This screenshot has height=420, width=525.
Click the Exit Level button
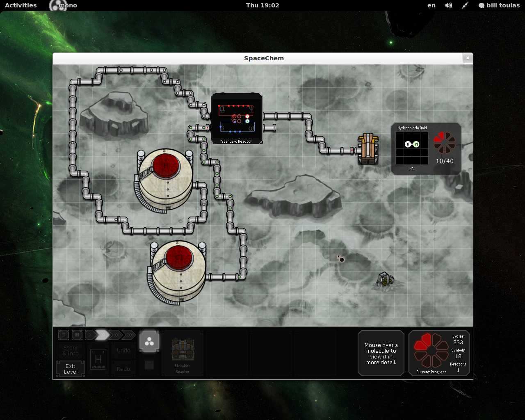[x=71, y=369]
